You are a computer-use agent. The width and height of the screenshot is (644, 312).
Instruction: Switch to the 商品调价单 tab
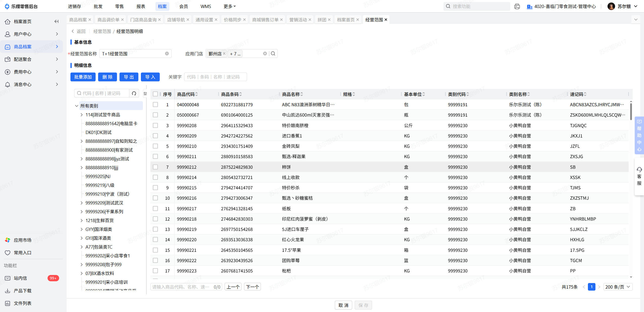coord(108,20)
